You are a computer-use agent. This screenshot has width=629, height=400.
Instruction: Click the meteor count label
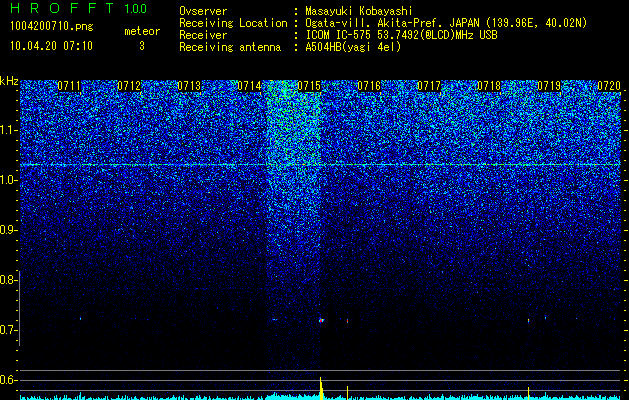tap(142, 31)
